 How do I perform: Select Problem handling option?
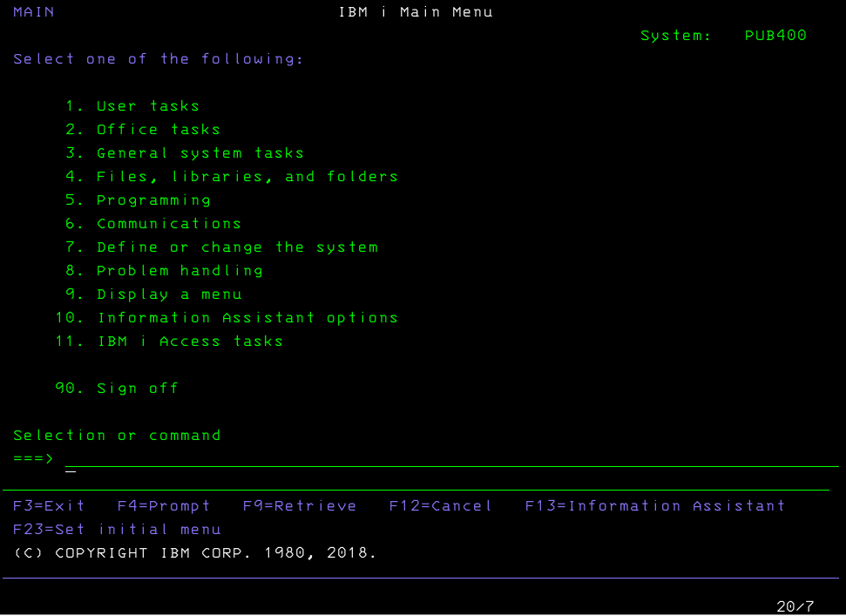164,271
